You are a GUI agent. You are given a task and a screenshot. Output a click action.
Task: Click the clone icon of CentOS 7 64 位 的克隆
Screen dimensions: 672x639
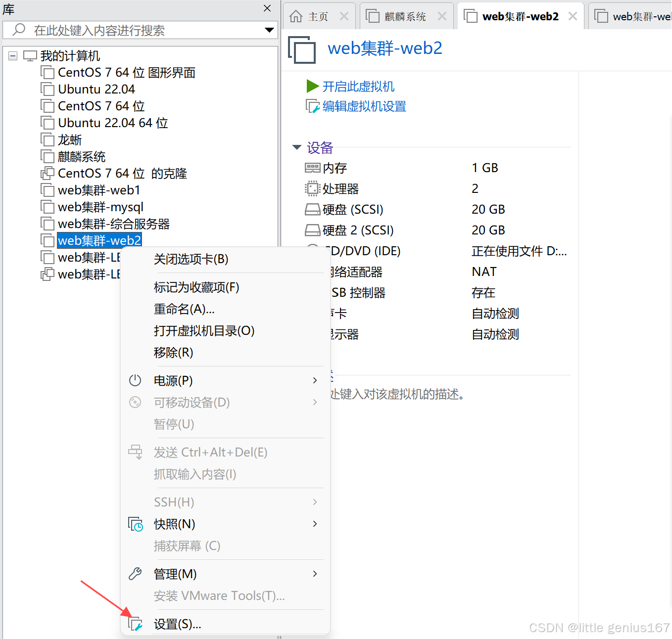pos(48,174)
